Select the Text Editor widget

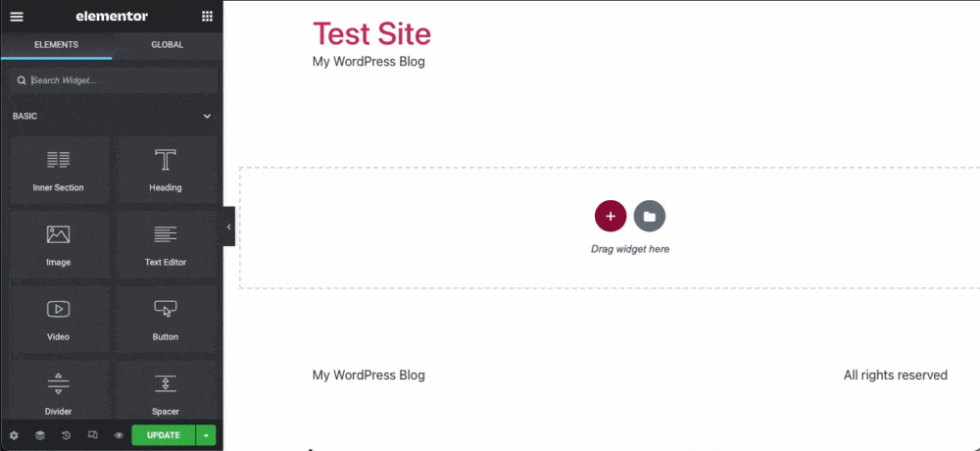pos(166,245)
